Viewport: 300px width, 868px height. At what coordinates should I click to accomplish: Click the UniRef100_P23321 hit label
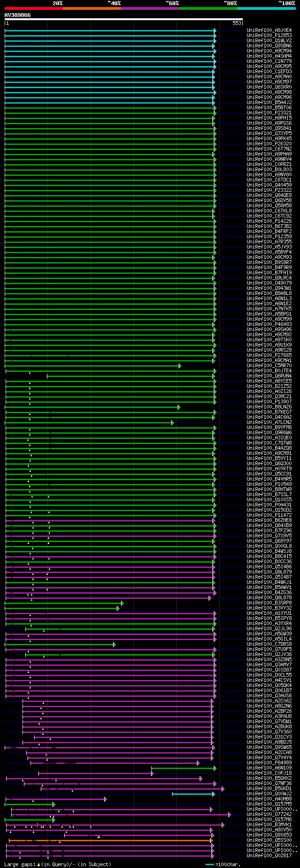tap(269, 113)
